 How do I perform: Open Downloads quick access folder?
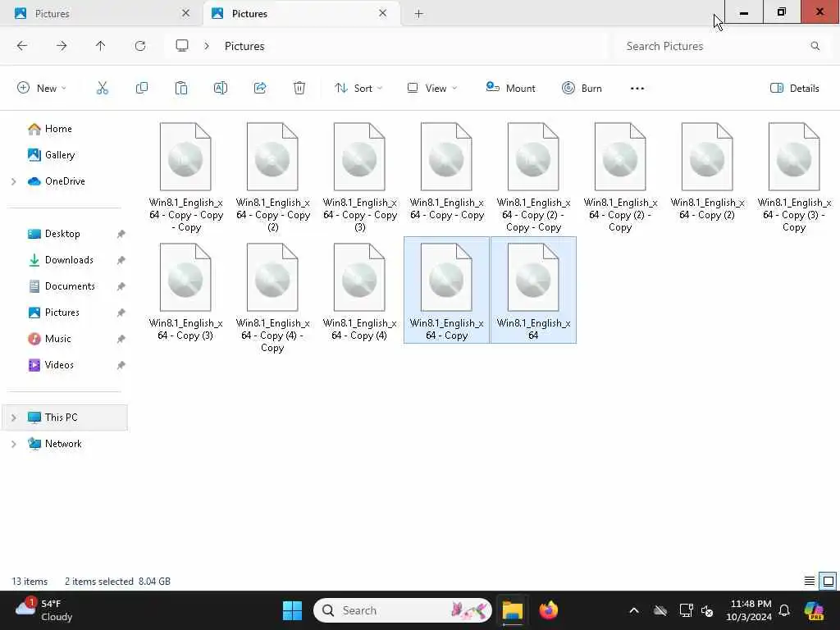(69, 260)
